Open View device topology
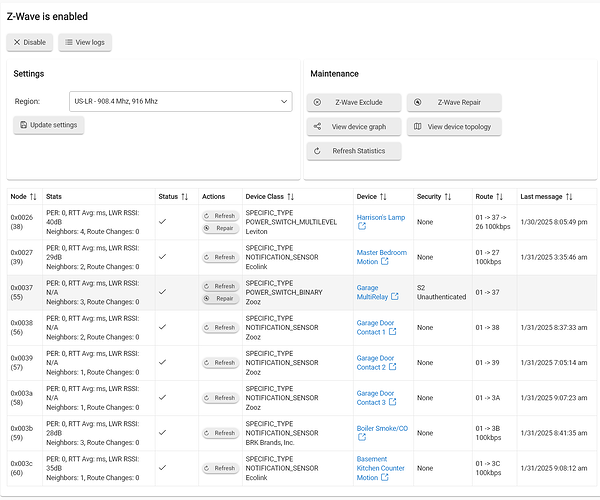This screenshot has height=500, width=600. tap(454, 127)
